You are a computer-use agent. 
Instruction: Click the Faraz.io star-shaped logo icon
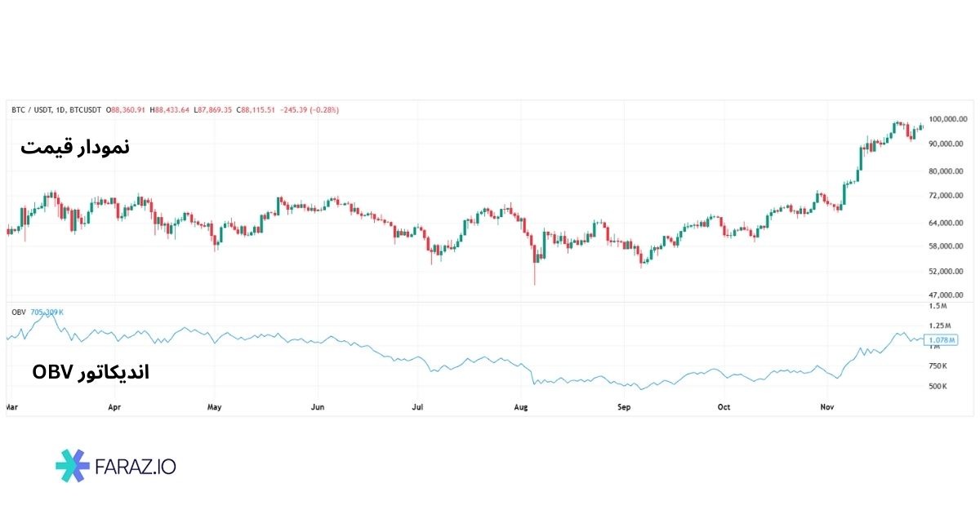coord(73,466)
